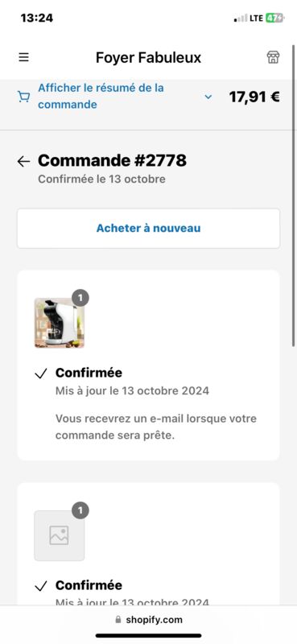297x644 pixels.
Task: Tap the shopping cart icon
Action: 23,97
